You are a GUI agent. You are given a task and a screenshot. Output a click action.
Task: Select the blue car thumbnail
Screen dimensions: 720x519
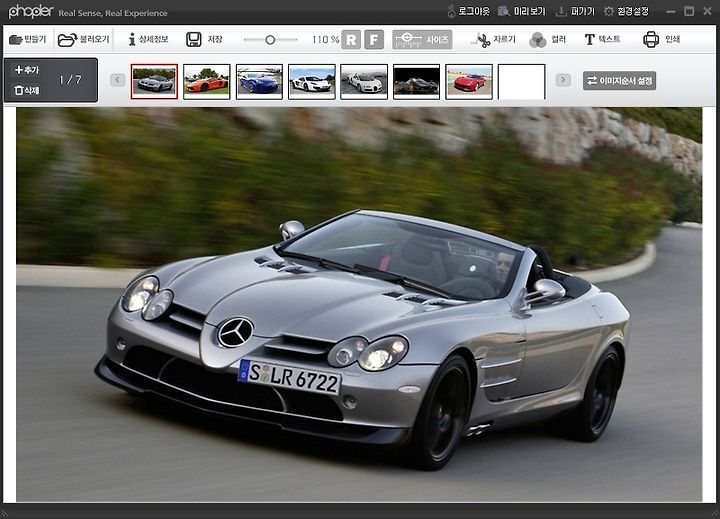click(x=259, y=82)
